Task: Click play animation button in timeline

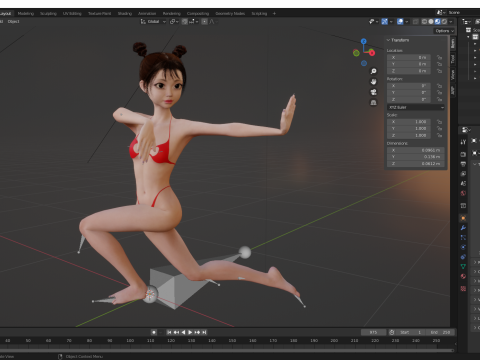Action: pos(190,332)
